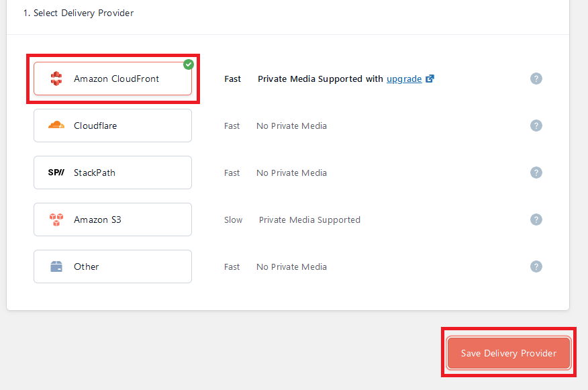Click bold 'Fast' label for Amazon CloudFront
Screen dimensions: 588x390
click(232, 79)
